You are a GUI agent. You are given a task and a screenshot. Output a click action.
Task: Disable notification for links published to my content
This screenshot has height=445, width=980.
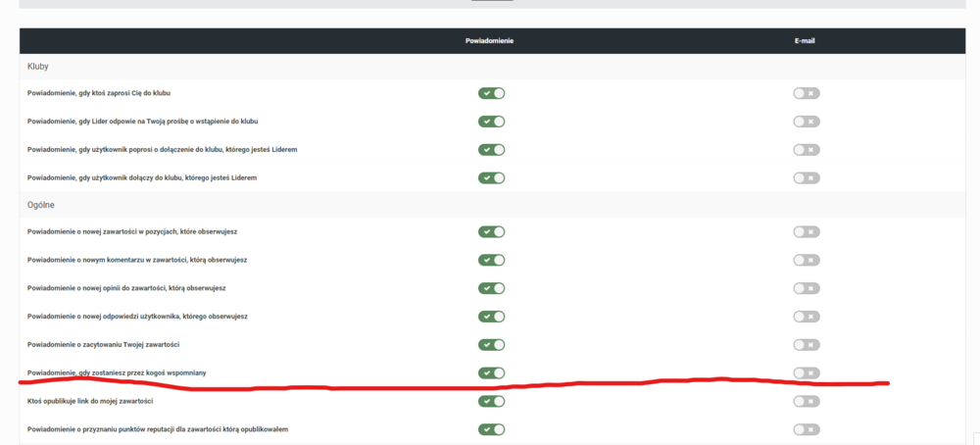pos(491,401)
